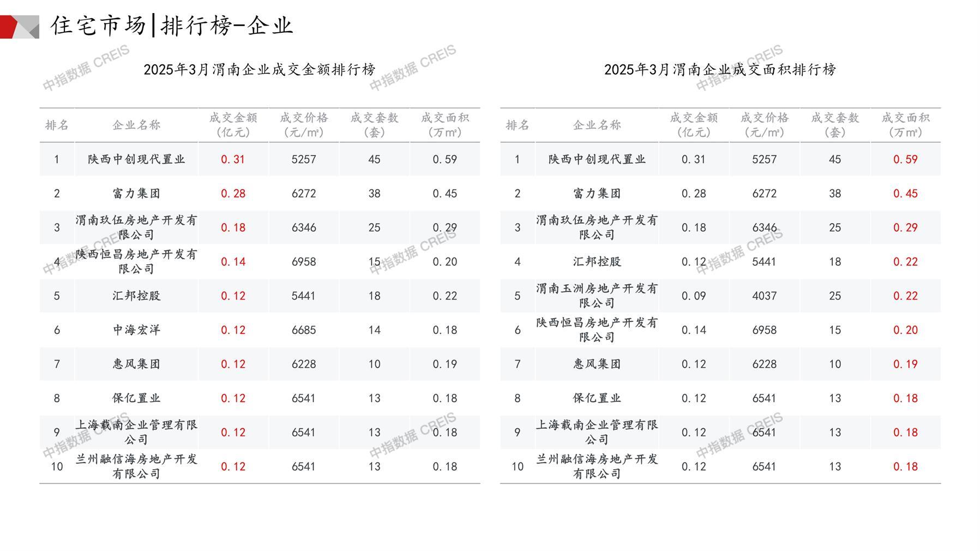Select 中海宏洋 company name cell
The image size is (980, 551).
click(136, 330)
